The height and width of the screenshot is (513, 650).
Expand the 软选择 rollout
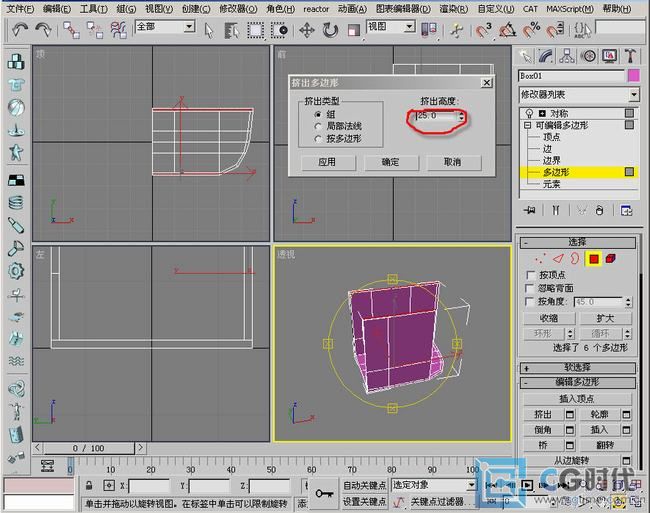(577, 368)
